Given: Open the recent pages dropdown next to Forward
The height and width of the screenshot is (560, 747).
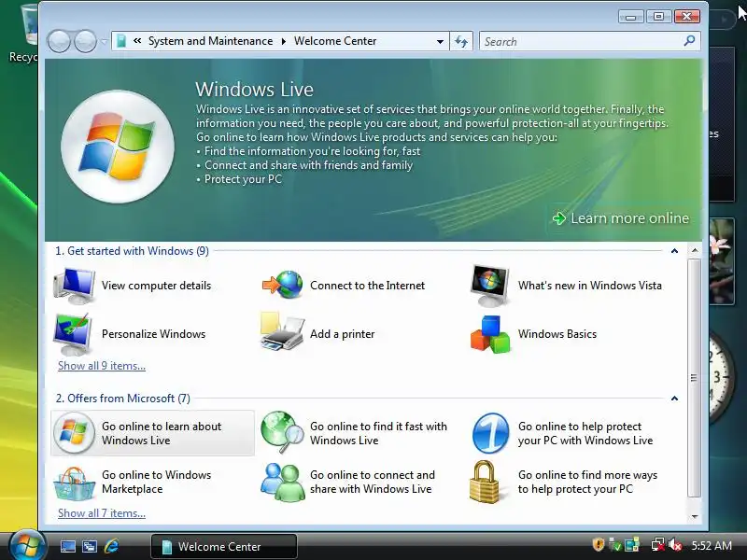Looking at the screenshot, I should point(104,42).
